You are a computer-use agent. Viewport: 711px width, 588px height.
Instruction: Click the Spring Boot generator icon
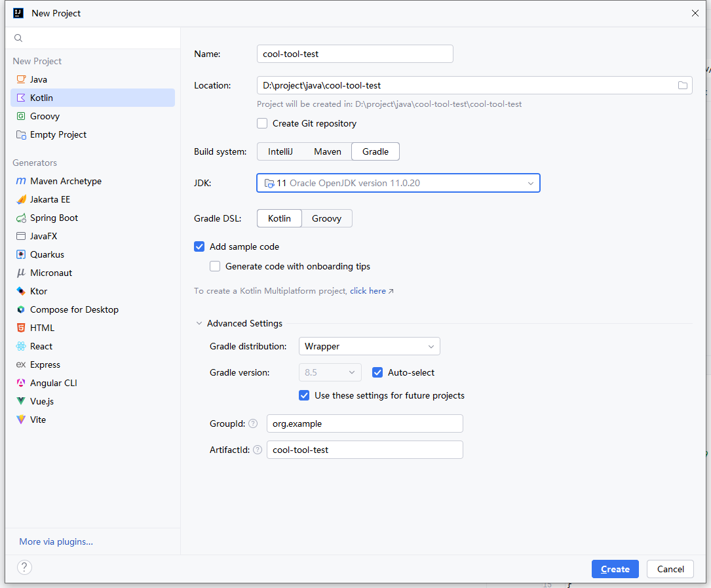point(21,218)
